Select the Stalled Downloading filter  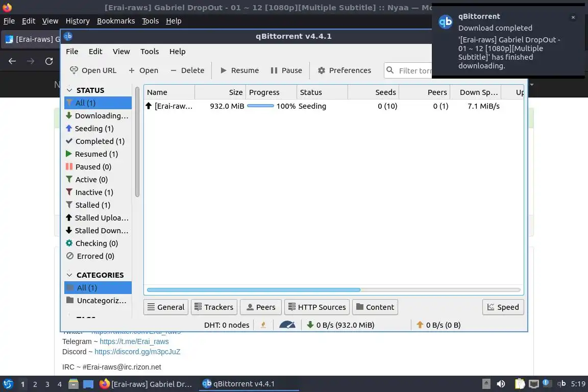pyautogui.click(x=98, y=230)
